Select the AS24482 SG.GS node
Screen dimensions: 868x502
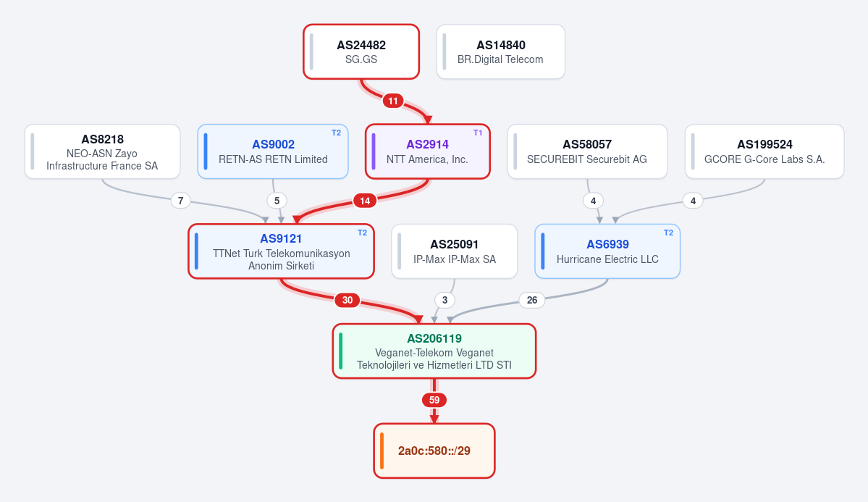(x=361, y=51)
